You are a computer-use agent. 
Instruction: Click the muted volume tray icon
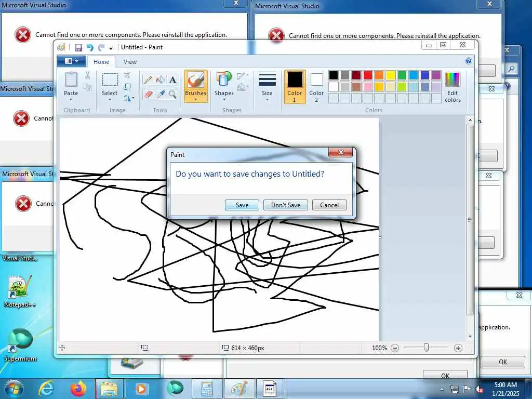[x=480, y=390]
